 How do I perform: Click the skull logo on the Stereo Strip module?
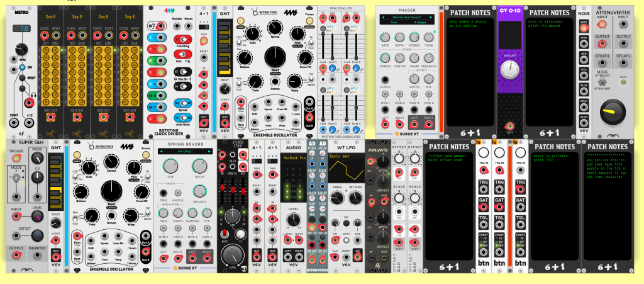point(243,269)
